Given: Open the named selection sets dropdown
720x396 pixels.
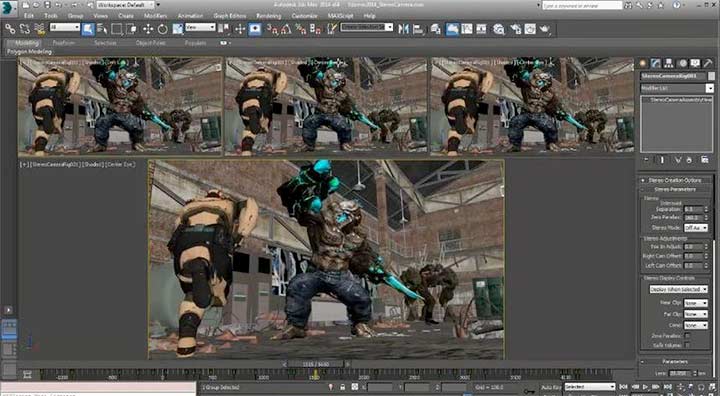Looking at the screenshot, I should 366,28.
